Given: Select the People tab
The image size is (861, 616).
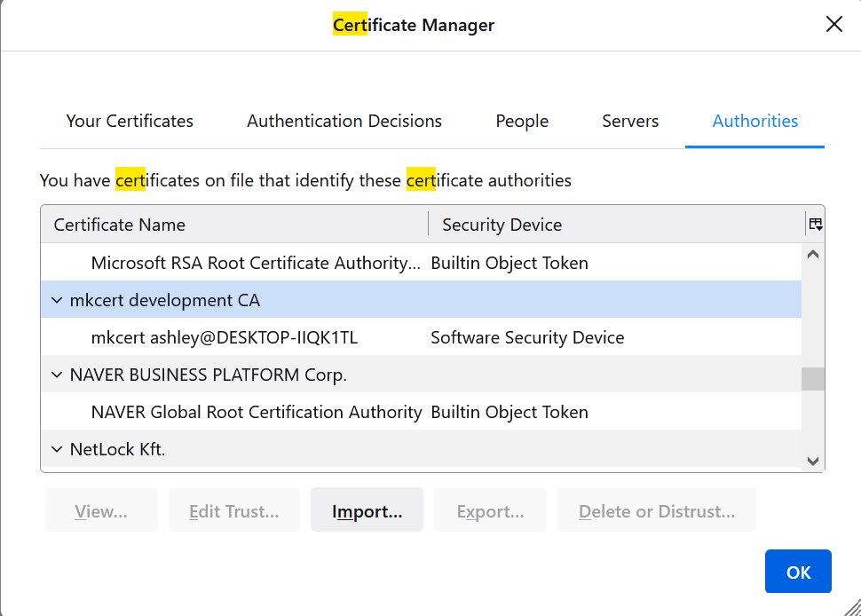Looking at the screenshot, I should click(521, 121).
